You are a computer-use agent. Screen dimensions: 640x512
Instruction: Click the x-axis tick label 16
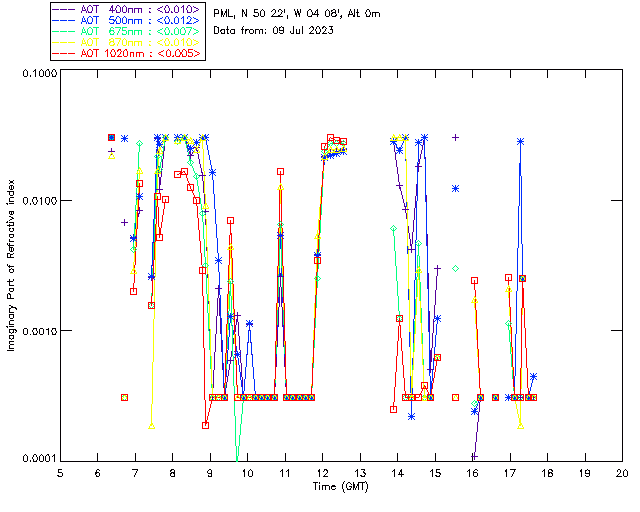point(472,473)
